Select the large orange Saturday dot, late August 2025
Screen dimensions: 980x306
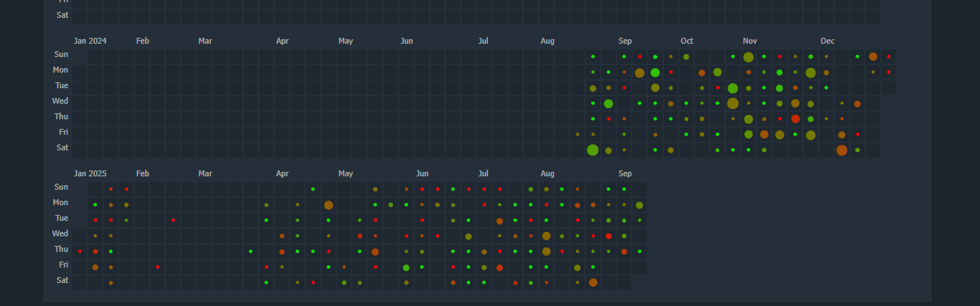[593, 282]
